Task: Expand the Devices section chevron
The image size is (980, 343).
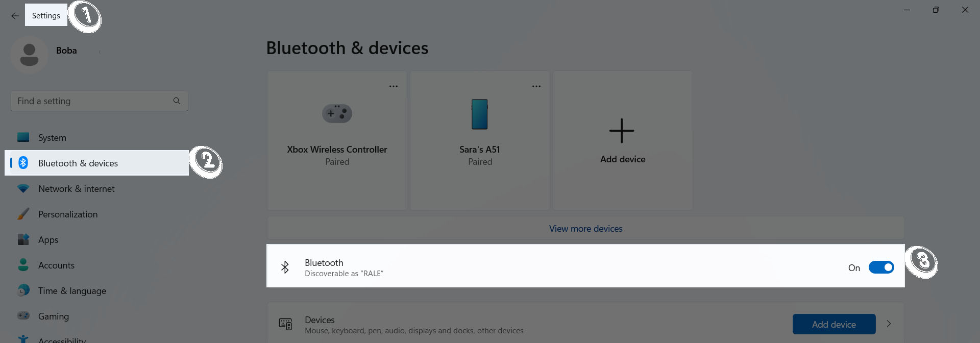Action: (x=889, y=324)
